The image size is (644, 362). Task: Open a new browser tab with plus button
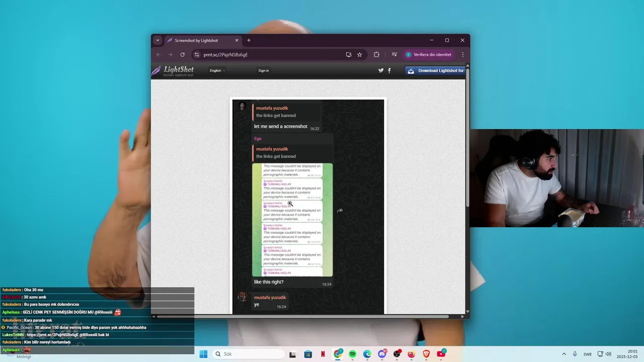249,40
